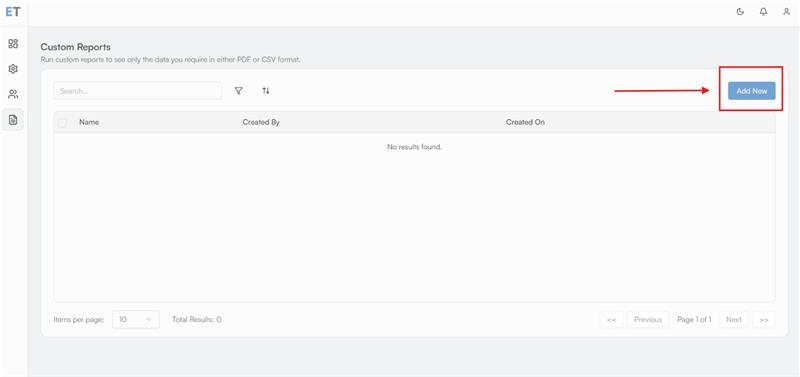Click the Previous page button
The height and width of the screenshot is (377, 800).
click(648, 319)
